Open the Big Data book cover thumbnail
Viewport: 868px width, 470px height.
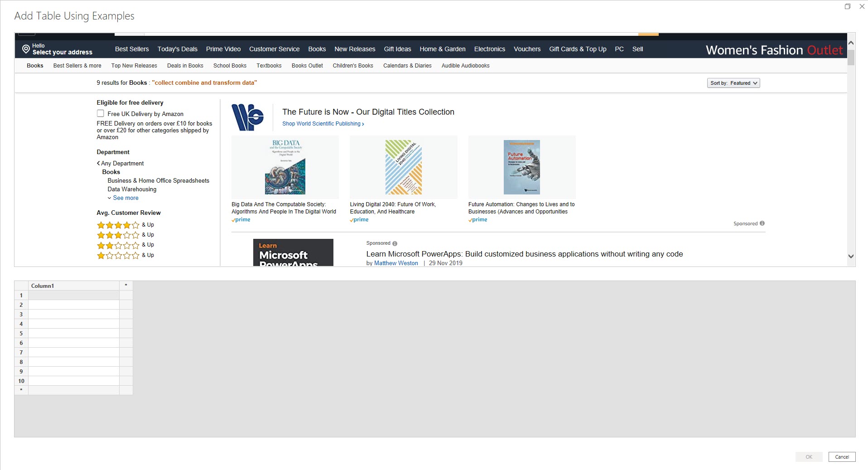[x=285, y=167]
